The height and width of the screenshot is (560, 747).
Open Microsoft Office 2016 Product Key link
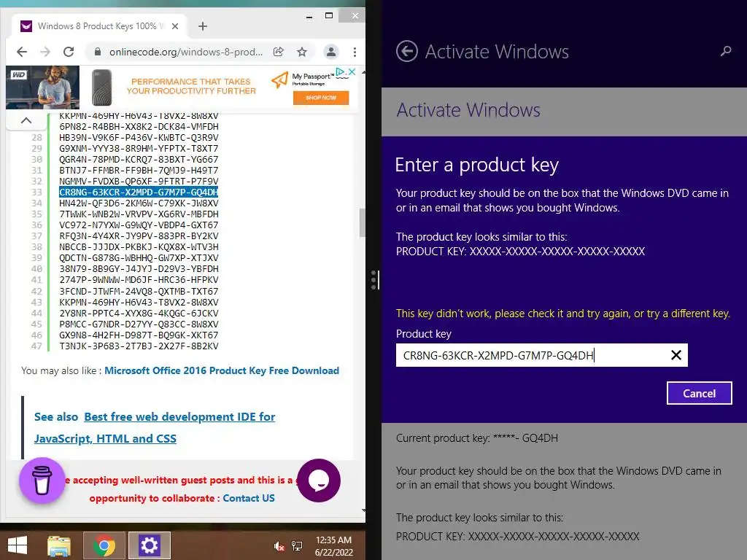pos(222,371)
